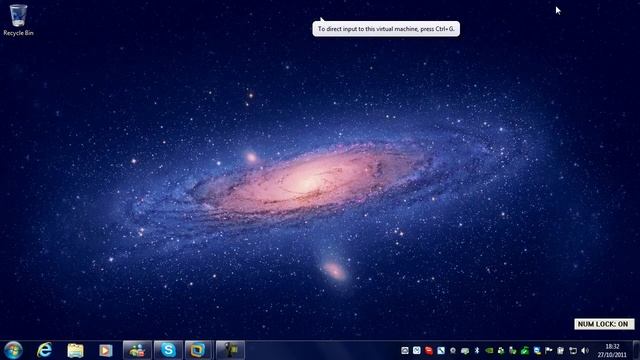Switch to the Skype taskbar button

click(168, 350)
